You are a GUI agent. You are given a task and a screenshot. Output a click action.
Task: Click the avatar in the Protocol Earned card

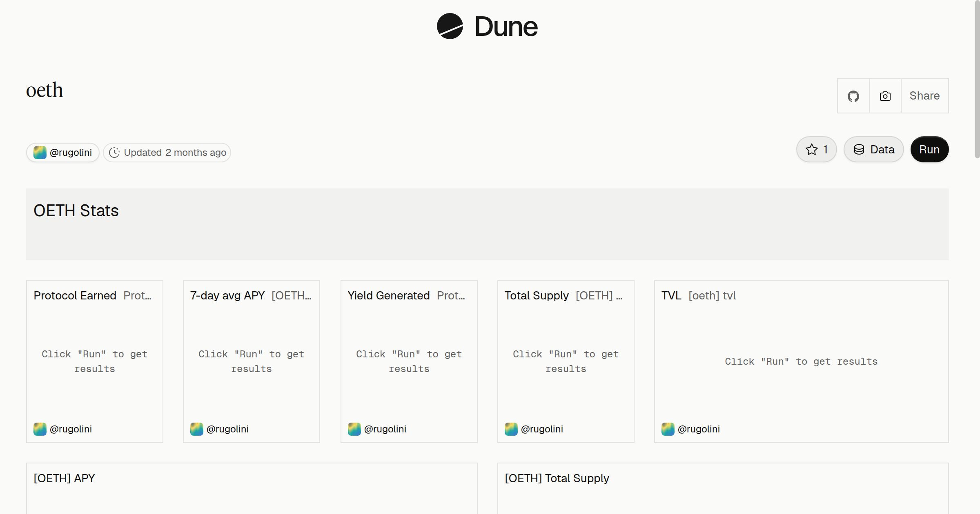40,429
